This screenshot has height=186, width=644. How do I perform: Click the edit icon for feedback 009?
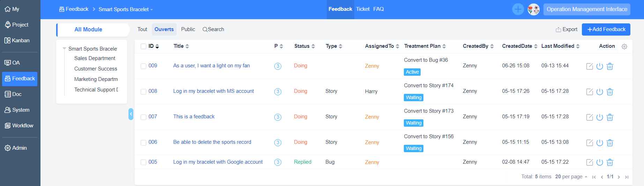(x=590, y=66)
